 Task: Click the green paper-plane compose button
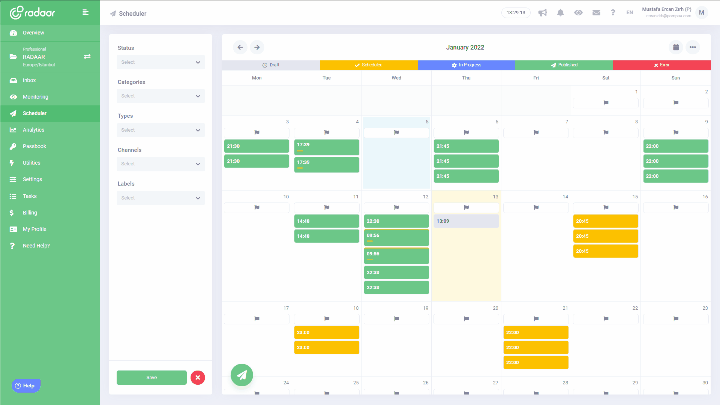242,374
